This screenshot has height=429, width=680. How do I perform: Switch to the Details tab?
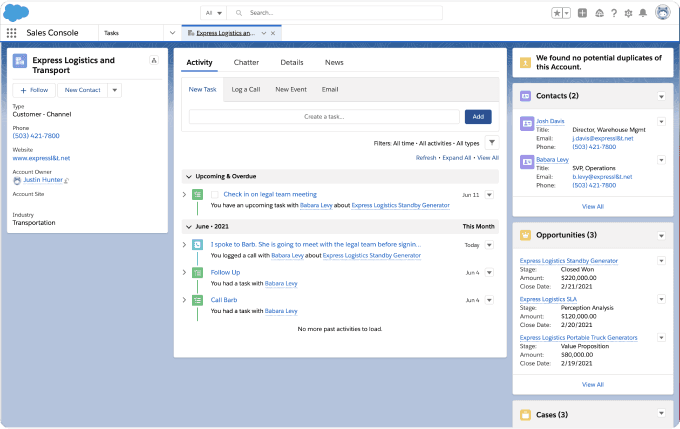click(x=291, y=62)
